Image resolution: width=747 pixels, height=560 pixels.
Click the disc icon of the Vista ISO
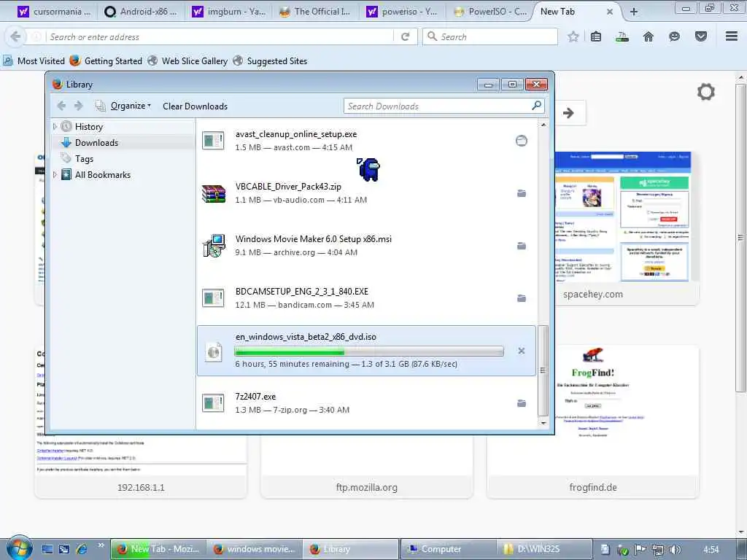pos(214,352)
